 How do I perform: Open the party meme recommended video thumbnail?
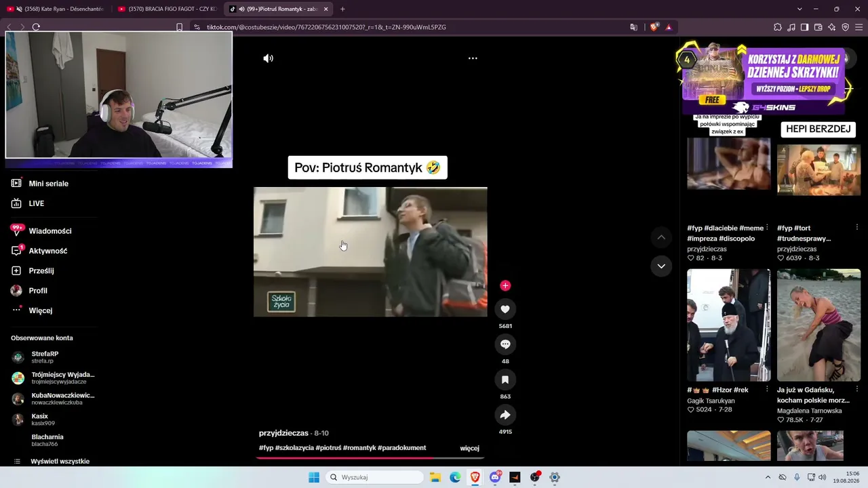(x=729, y=163)
